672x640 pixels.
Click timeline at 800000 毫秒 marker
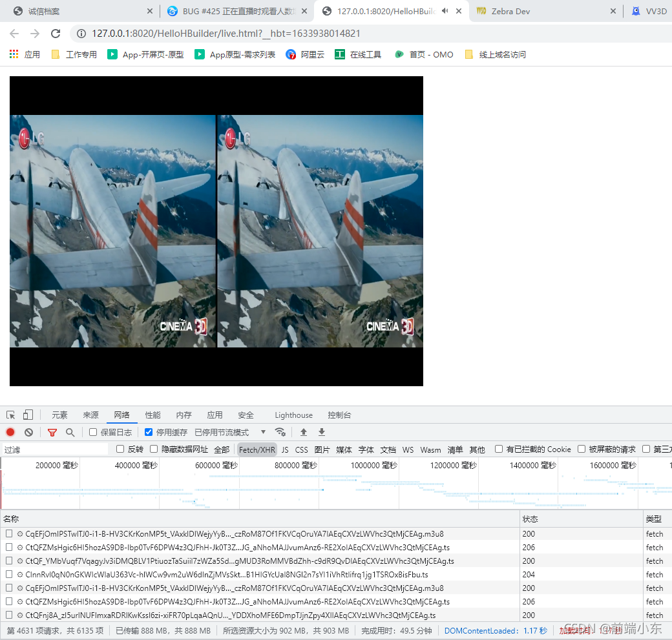click(296, 465)
